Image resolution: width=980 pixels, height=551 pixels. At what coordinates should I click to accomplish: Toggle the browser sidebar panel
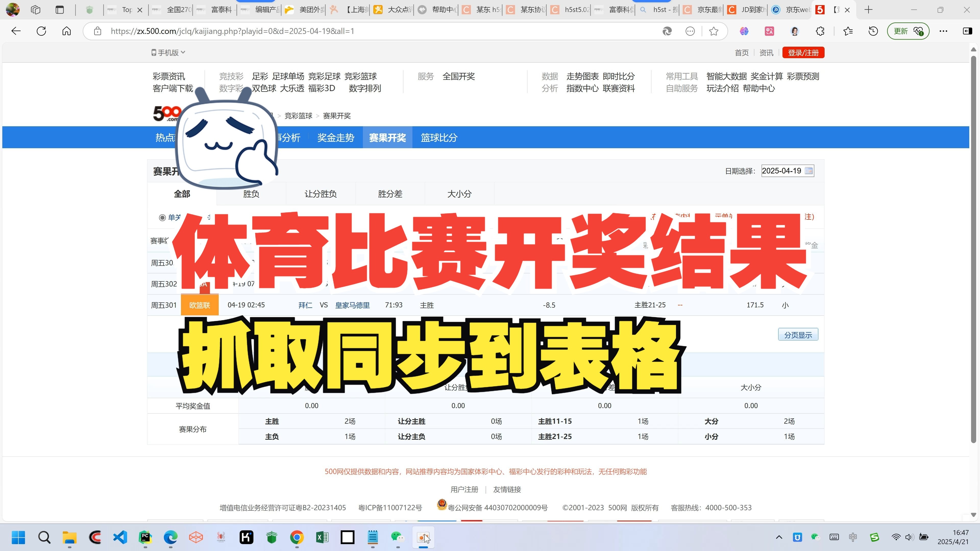(x=967, y=31)
